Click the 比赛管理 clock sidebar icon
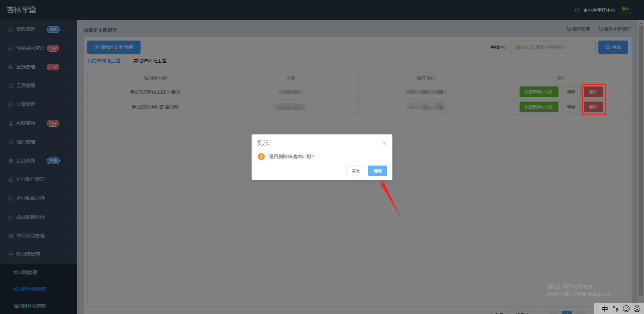Image resolution: width=644 pixels, height=314 pixels. (x=11, y=105)
